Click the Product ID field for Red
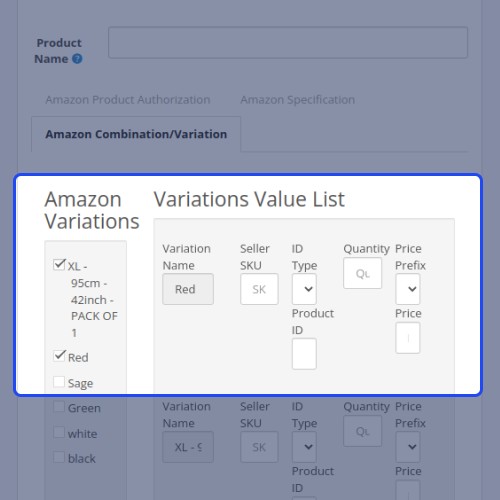 click(304, 354)
